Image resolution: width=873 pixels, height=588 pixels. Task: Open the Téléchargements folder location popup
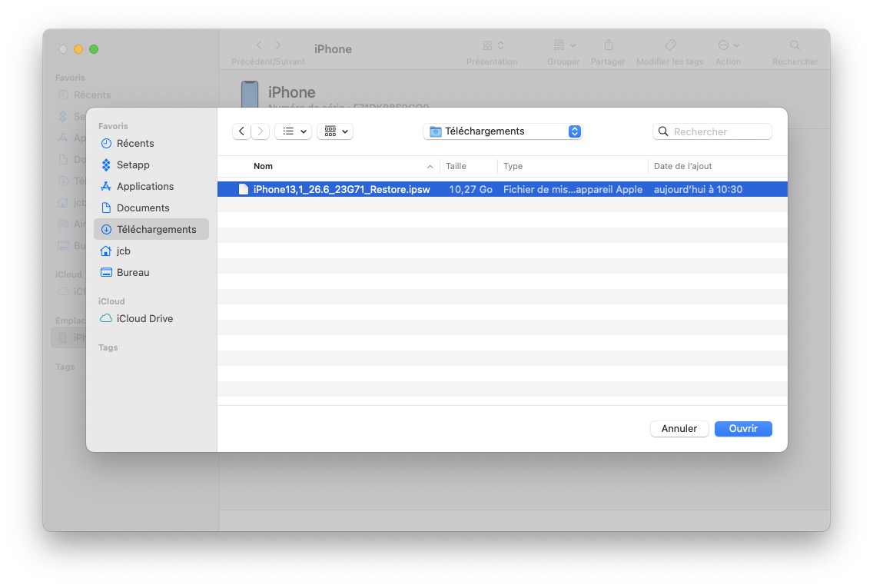tap(503, 131)
